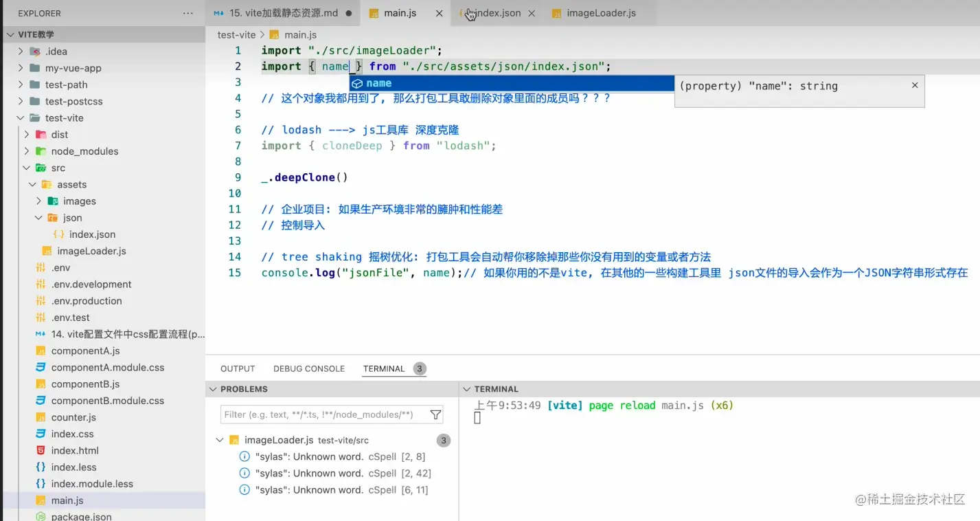
Task: Open the DEBUG CONSOLE panel tab
Action: coord(309,368)
